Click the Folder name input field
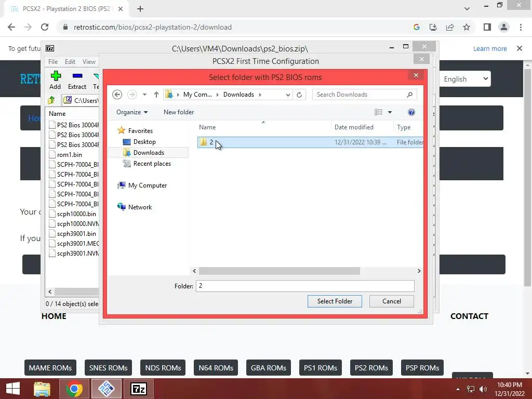The width and height of the screenshot is (532, 399). tap(305, 286)
